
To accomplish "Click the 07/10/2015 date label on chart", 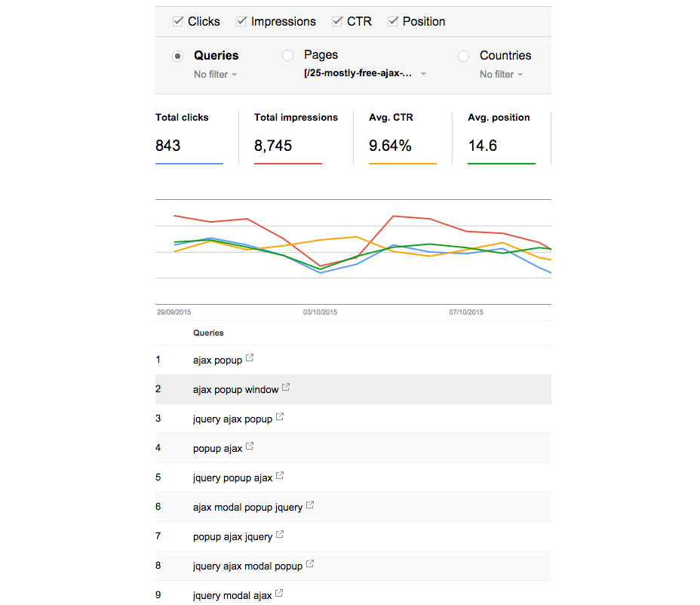I will [466, 312].
